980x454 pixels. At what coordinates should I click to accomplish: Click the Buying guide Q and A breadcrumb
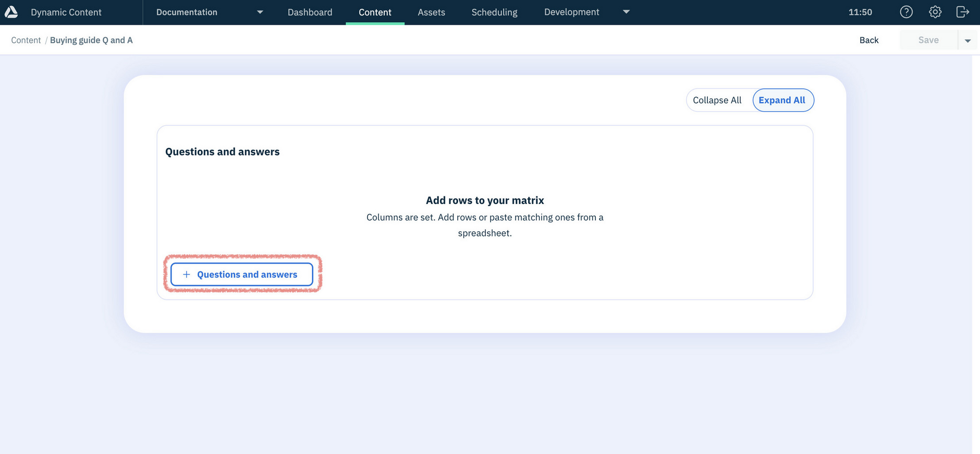[x=91, y=40]
